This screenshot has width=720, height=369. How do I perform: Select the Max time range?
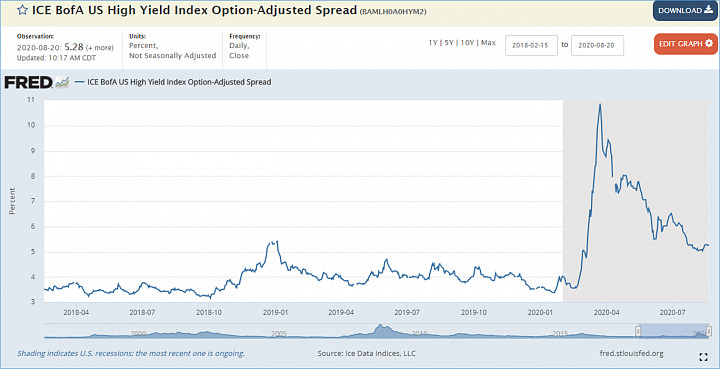[489, 43]
